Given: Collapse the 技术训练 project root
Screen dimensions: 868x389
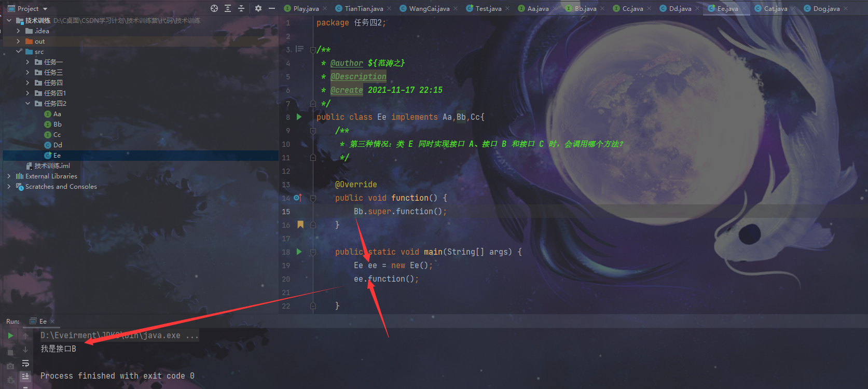Looking at the screenshot, I should click(9, 20).
